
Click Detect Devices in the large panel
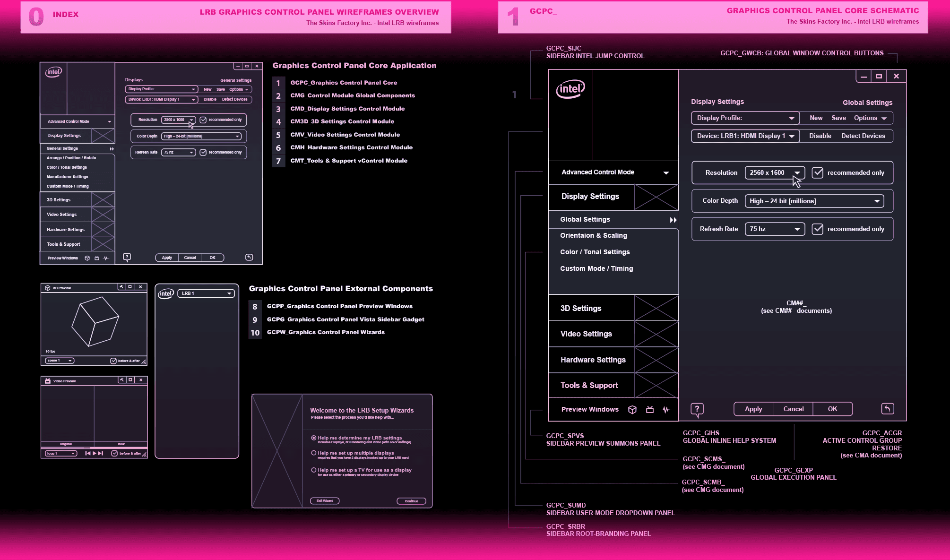point(863,136)
